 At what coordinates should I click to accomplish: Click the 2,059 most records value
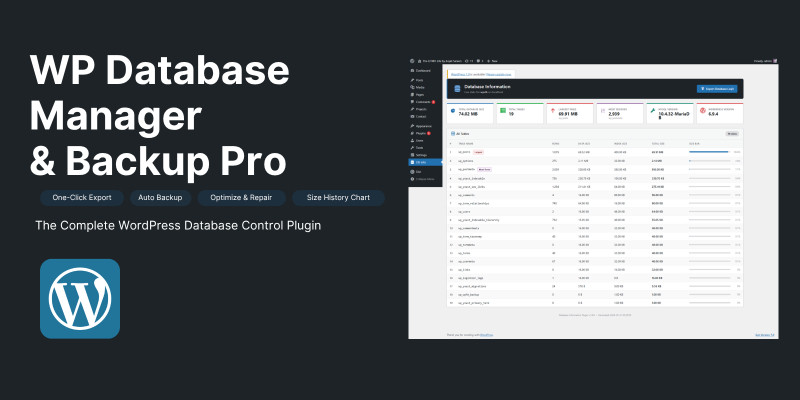[614, 114]
